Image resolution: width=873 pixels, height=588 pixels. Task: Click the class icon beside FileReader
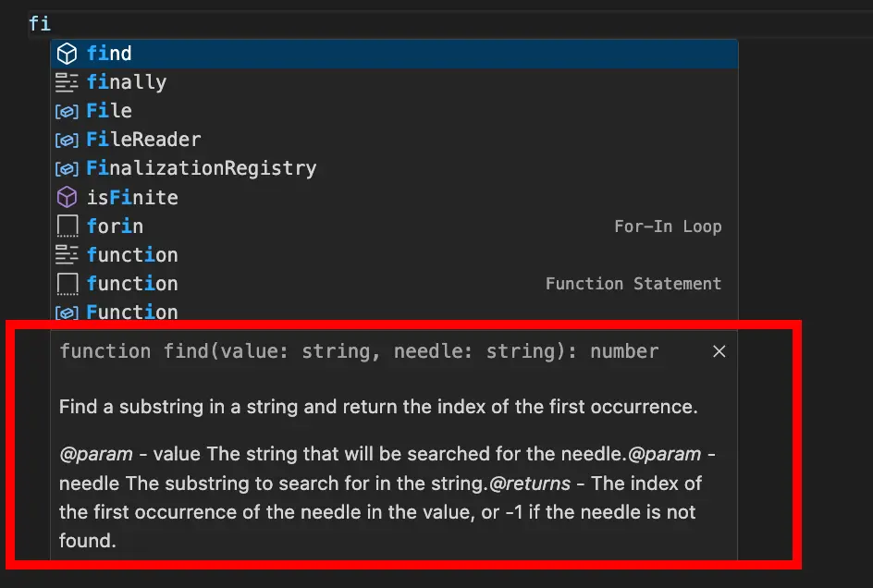pyautogui.click(x=67, y=139)
